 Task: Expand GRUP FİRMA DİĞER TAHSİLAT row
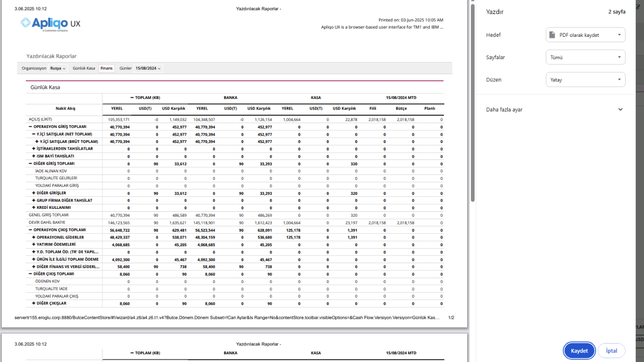34,200
